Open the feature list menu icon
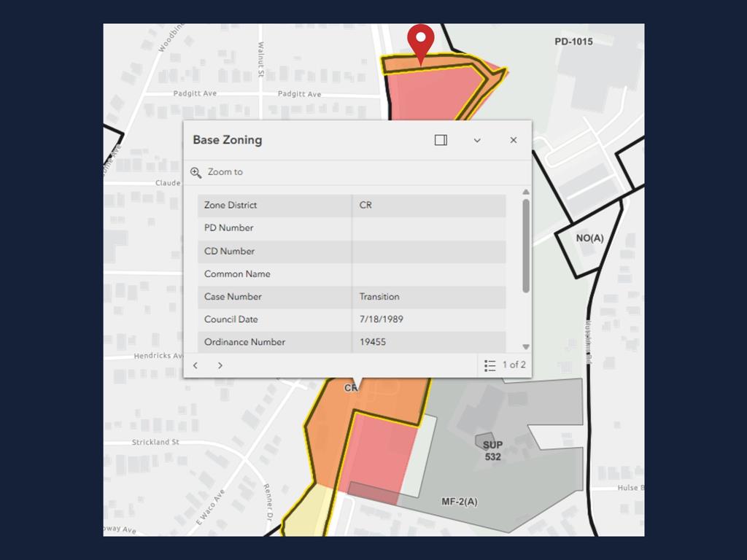 pos(490,365)
